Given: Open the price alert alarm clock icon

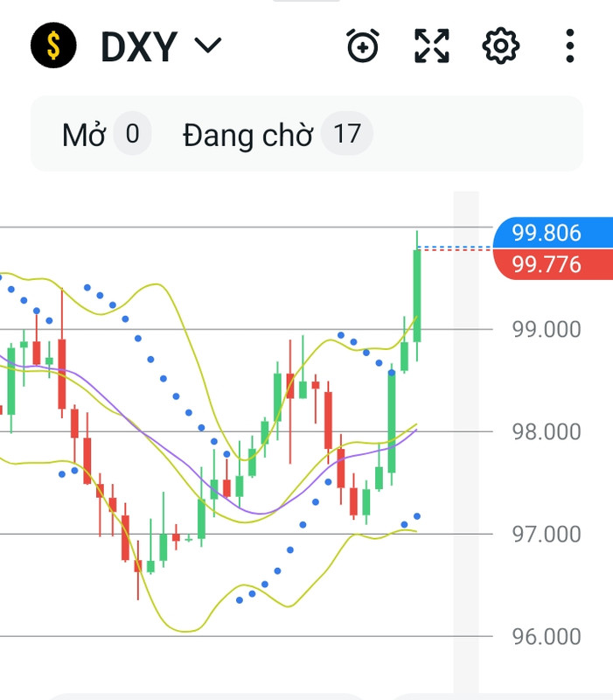Looking at the screenshot, I should click(363, 45).
